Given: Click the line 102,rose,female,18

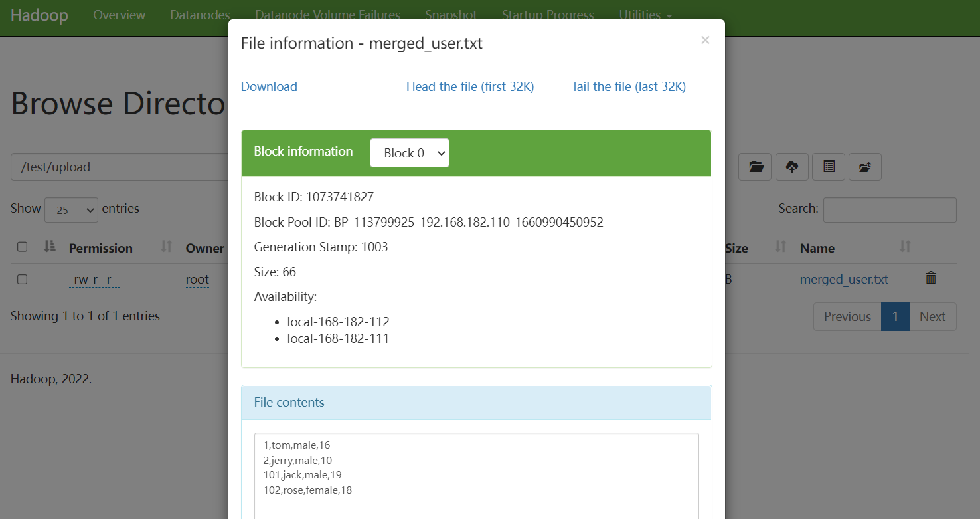Looking at the screenshot, I should [307, 490].
